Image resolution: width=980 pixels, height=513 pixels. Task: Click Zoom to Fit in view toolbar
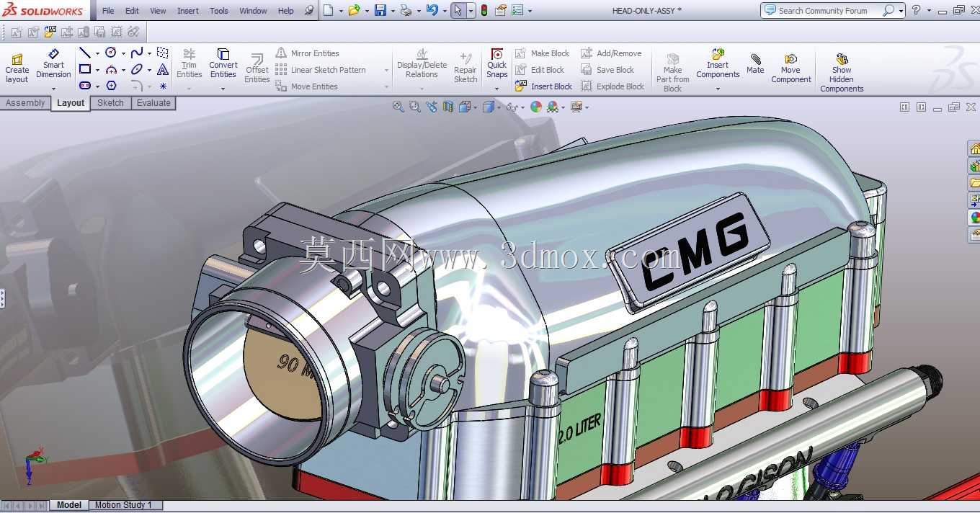click(398, 107)
